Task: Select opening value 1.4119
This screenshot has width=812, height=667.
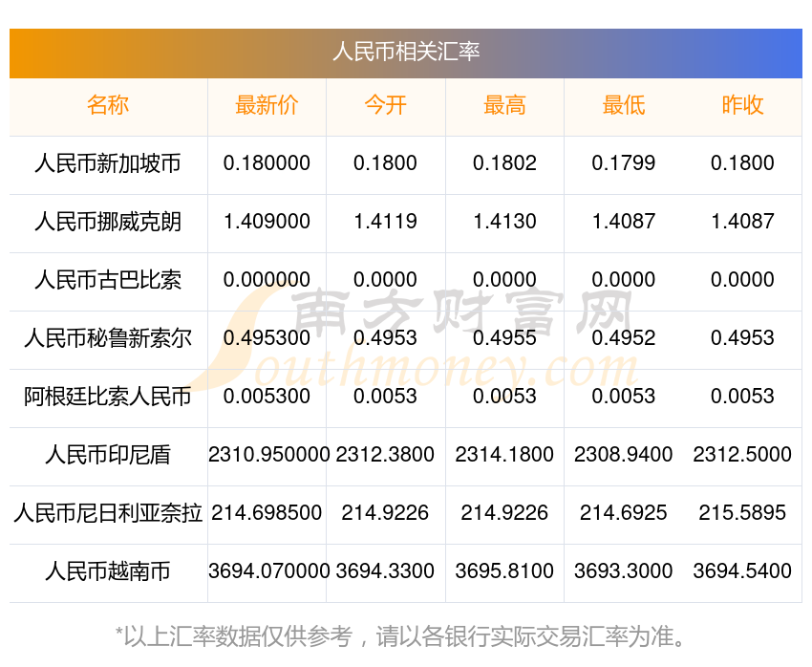Action: coord(385,222)
